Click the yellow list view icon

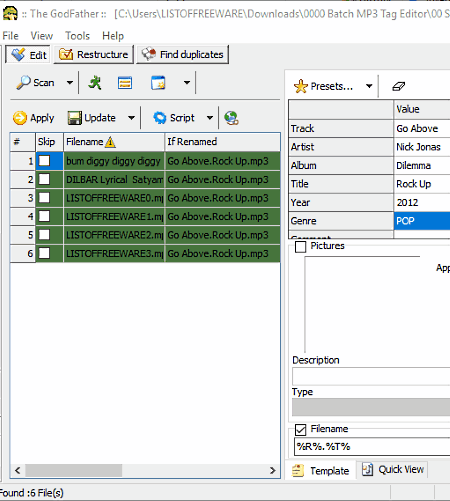(x=125, y=83)
